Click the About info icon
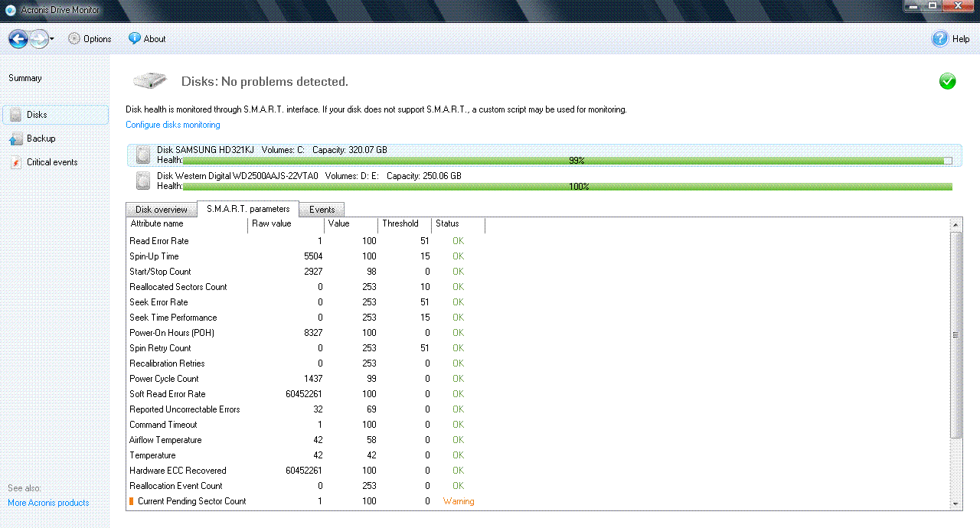980x528 pixels. 135,38
